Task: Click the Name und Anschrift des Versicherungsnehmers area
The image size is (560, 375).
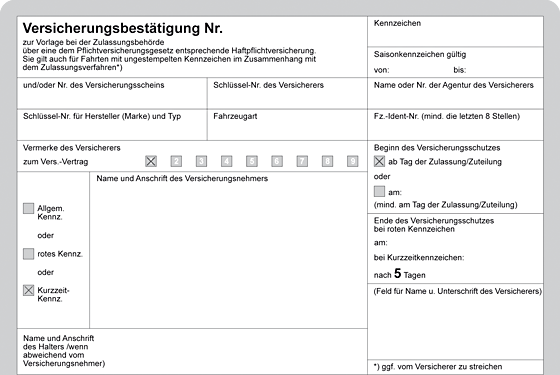Action: tap(229, 250)
